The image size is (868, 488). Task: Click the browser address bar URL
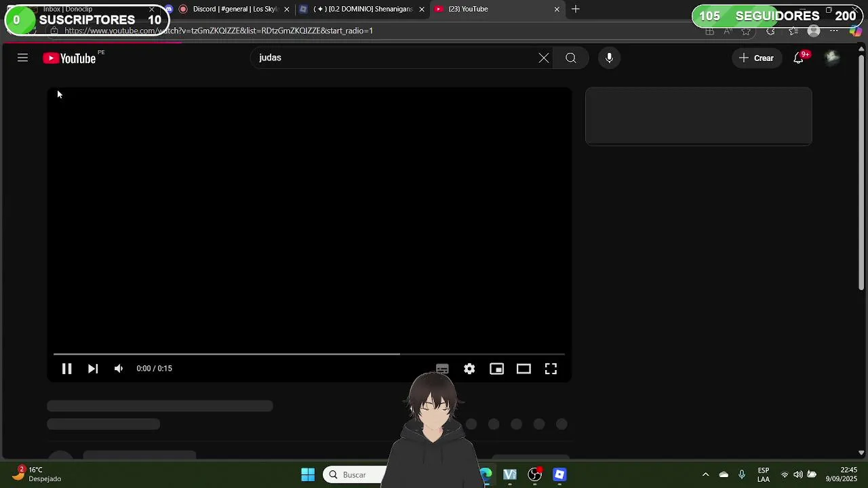click(x=218, y=30)
